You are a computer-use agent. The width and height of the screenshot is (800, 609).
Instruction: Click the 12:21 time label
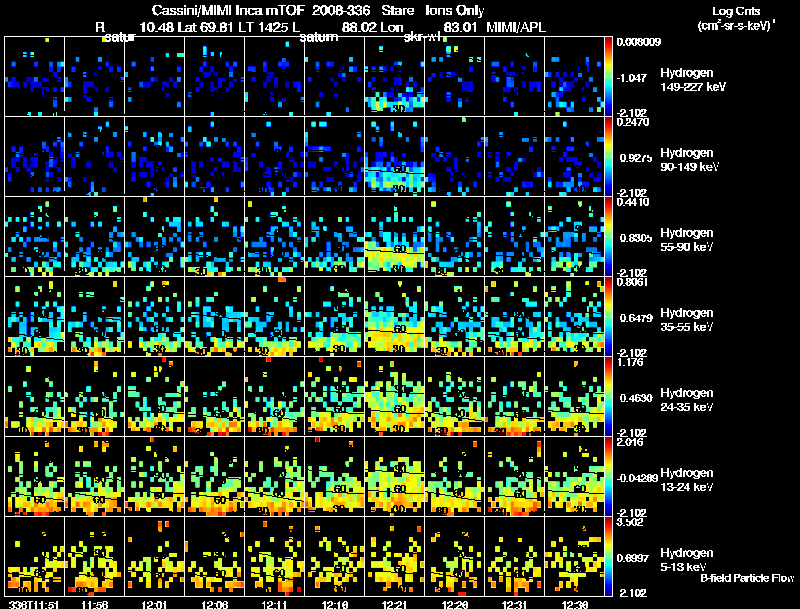(x=394, y=605)
